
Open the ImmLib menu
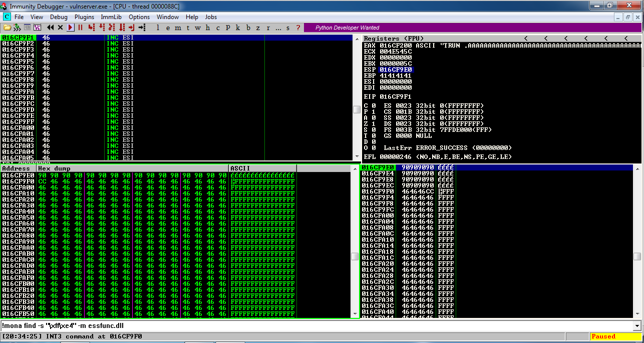pos(111,17)
